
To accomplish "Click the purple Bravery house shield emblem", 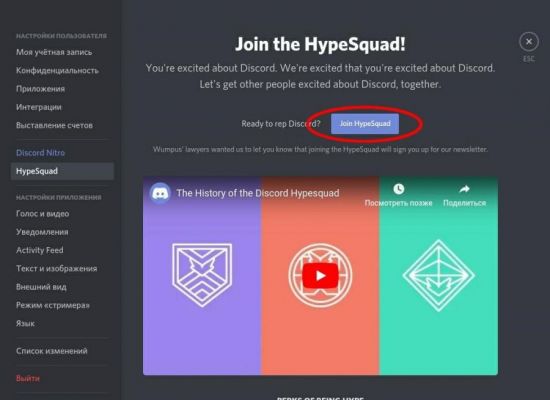I will coord(202,275).
